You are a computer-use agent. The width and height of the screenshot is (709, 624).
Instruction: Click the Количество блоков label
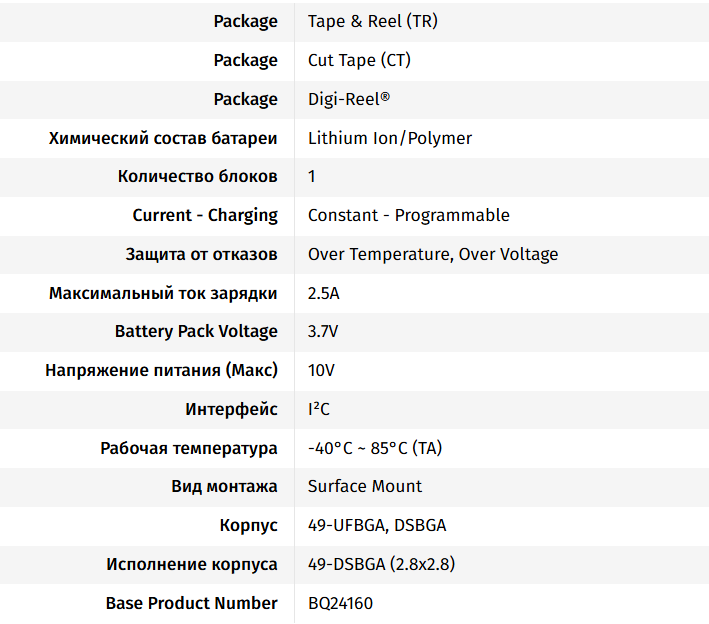click(x=197, y=177)
